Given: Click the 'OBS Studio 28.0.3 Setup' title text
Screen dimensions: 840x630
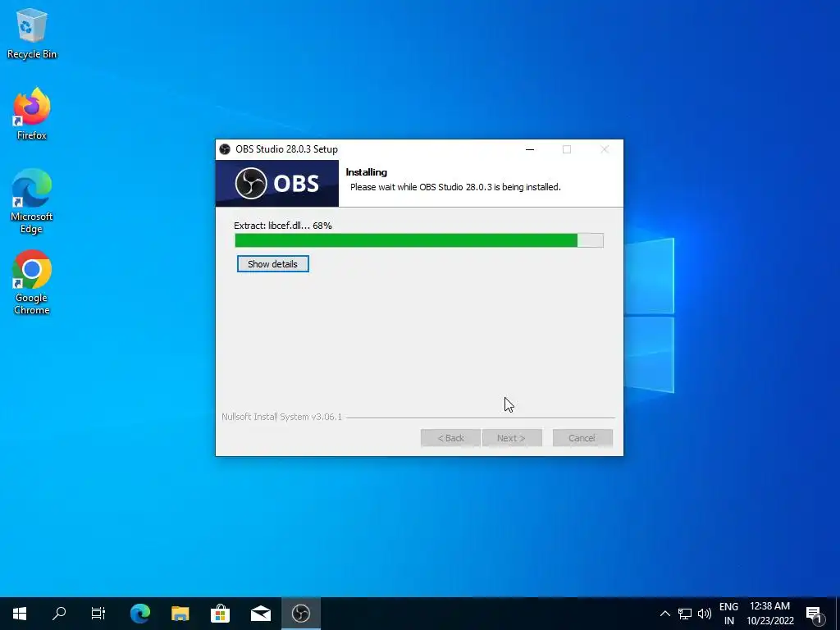Looking at the screenshot, I should click(x=286, y=149).
